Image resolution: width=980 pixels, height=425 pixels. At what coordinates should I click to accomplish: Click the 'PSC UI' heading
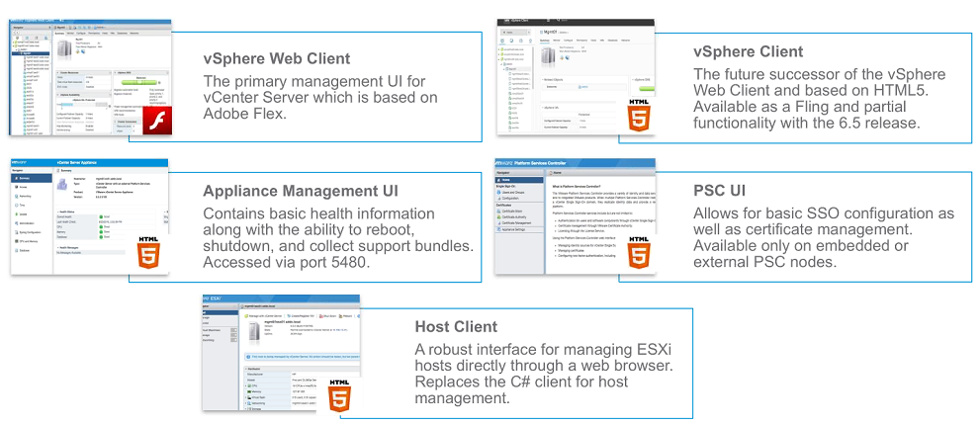pyautogui.click(x=719, y=190)
